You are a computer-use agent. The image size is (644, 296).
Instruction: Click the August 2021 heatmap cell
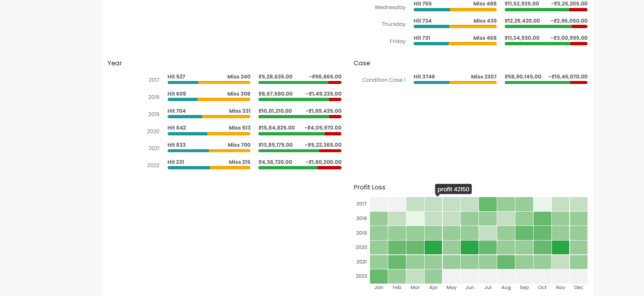click(x=506, y=262)
